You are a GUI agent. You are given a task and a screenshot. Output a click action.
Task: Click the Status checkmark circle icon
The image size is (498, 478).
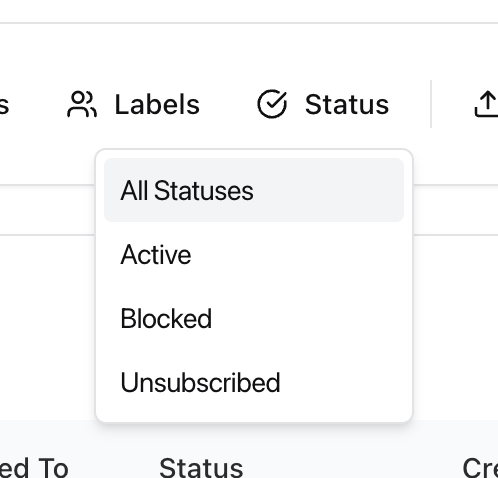pos(272,104)
